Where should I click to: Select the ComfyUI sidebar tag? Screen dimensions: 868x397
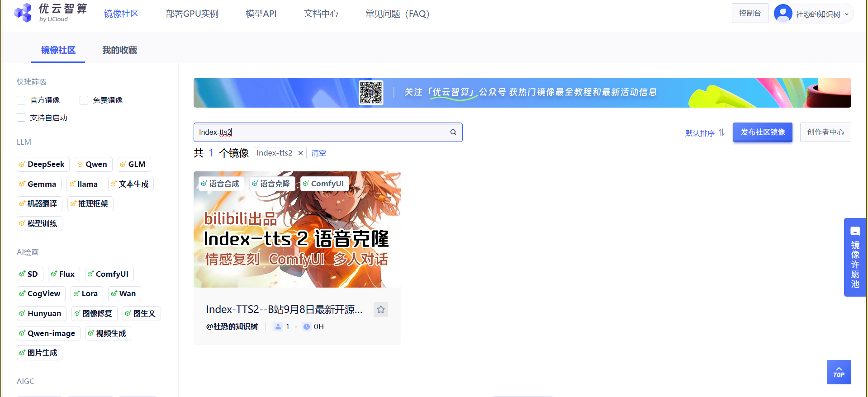109,274
